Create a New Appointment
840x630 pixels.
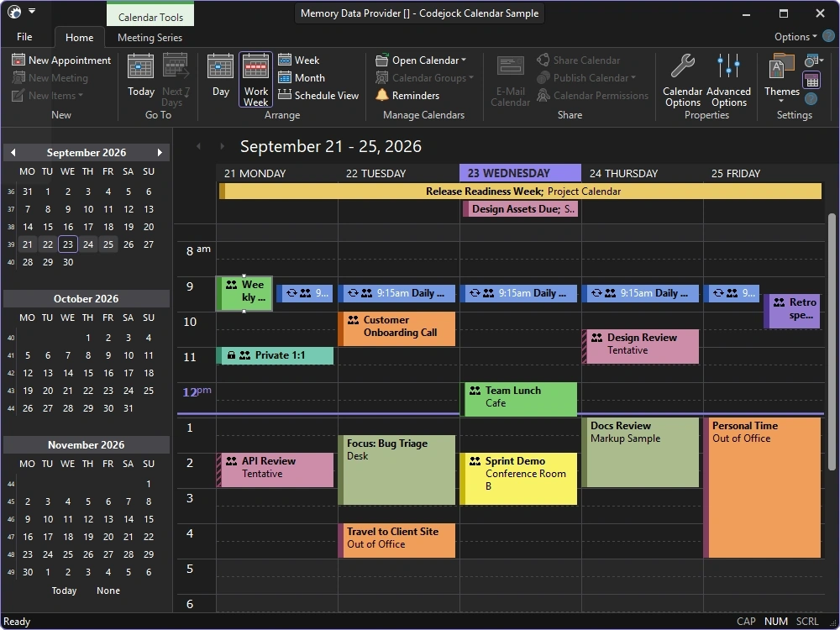(x=61, y=60)
